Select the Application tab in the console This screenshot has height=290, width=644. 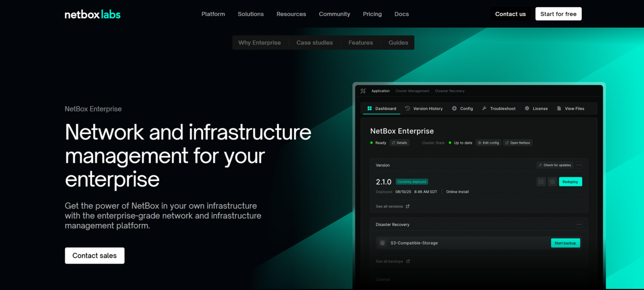coord(380,91)
